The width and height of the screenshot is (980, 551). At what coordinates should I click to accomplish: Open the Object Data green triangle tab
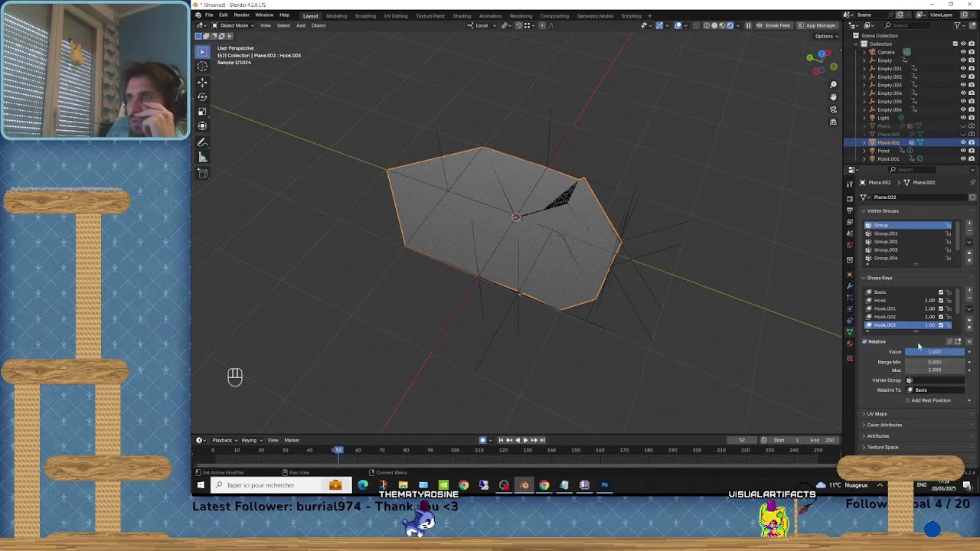pos(849,332)
